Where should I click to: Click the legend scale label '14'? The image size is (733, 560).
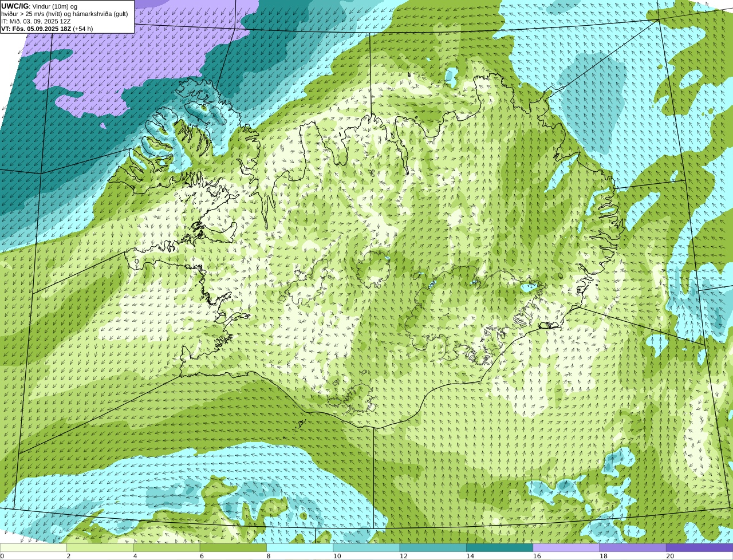click(x=470, y=556)
